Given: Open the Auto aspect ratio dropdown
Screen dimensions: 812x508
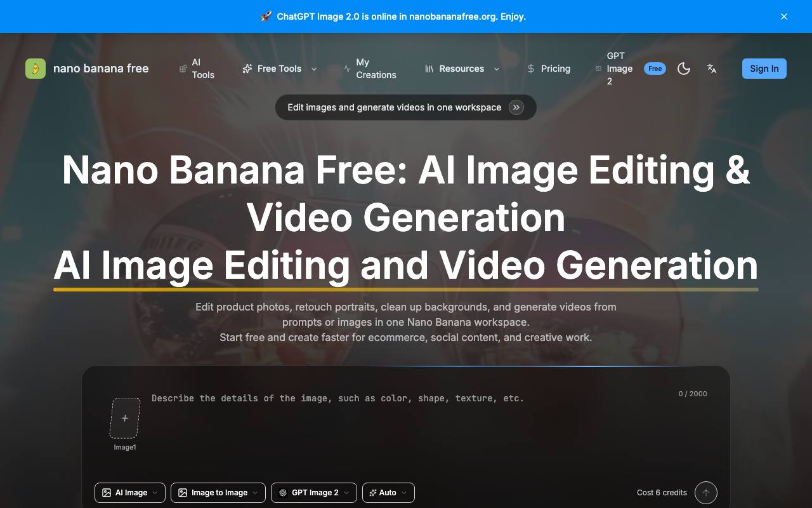Looking at the screenshot, I should pyautogui.click(x=388, y=493).
